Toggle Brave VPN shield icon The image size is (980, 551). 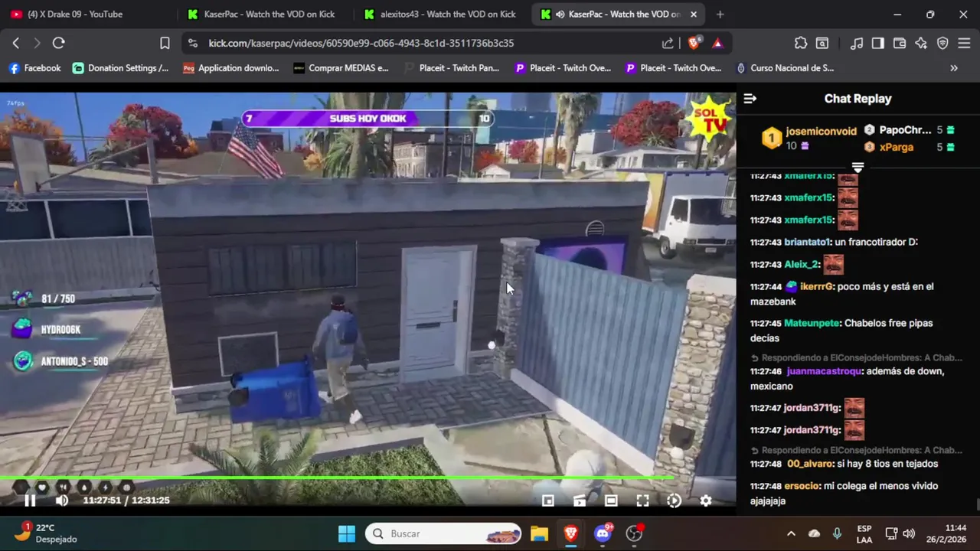click(x=942, y=44)
